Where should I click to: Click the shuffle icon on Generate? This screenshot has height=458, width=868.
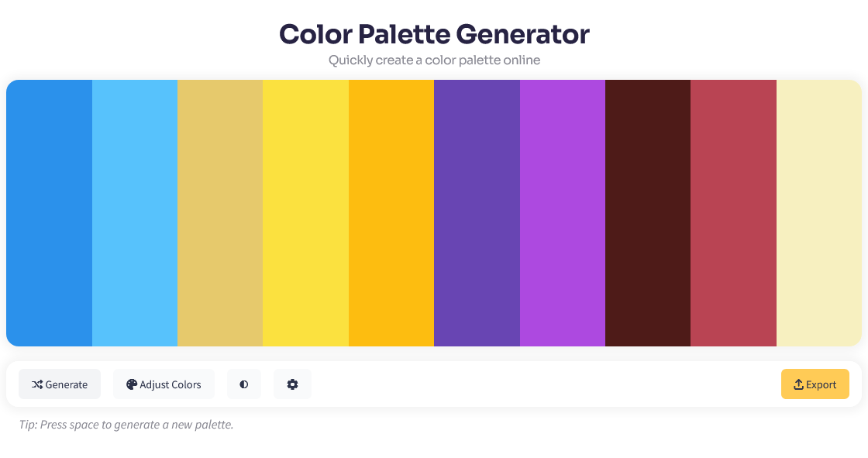pyautogui.click(x=37, y=384)
